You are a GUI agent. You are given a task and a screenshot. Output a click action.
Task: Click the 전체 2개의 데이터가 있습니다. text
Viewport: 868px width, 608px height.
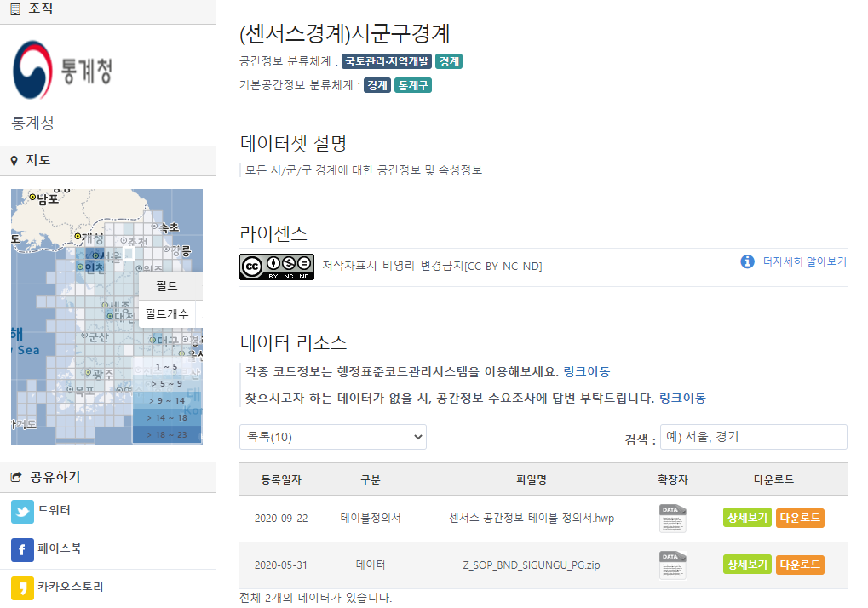tap(315, 598)
